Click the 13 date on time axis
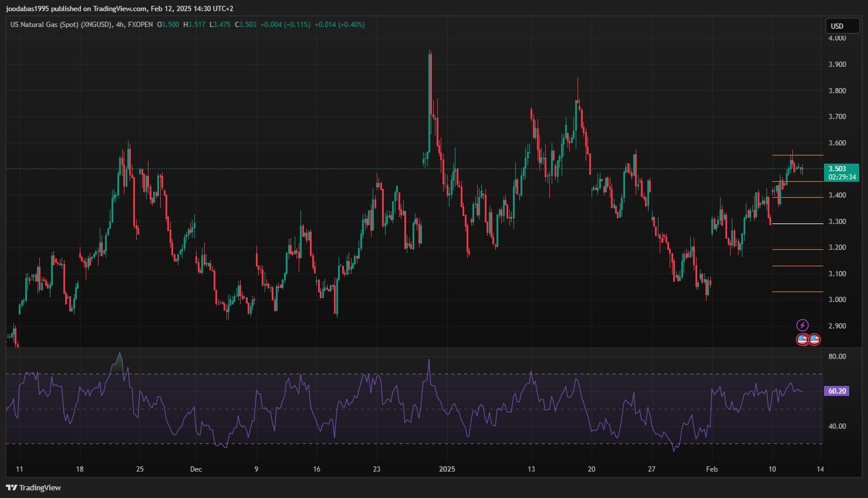Image resolution: width=868 pixels, height=498 pixels. point(531,469)
